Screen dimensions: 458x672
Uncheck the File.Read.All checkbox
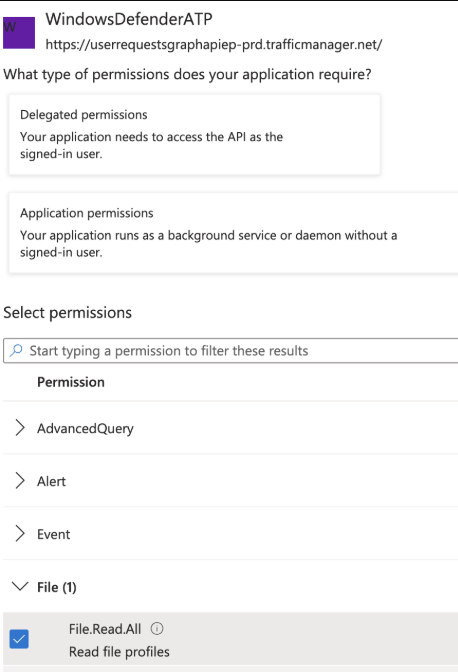[19, 639]
